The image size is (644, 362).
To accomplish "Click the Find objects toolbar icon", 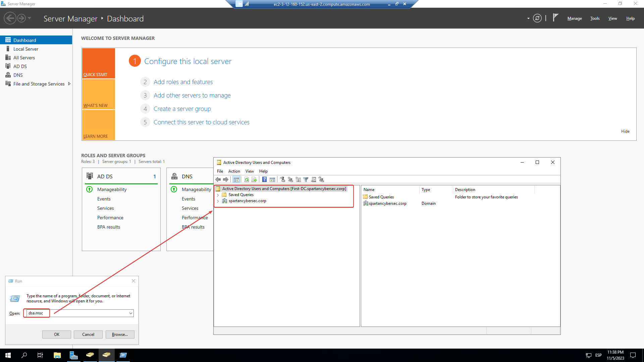I will tap(314, 180).
